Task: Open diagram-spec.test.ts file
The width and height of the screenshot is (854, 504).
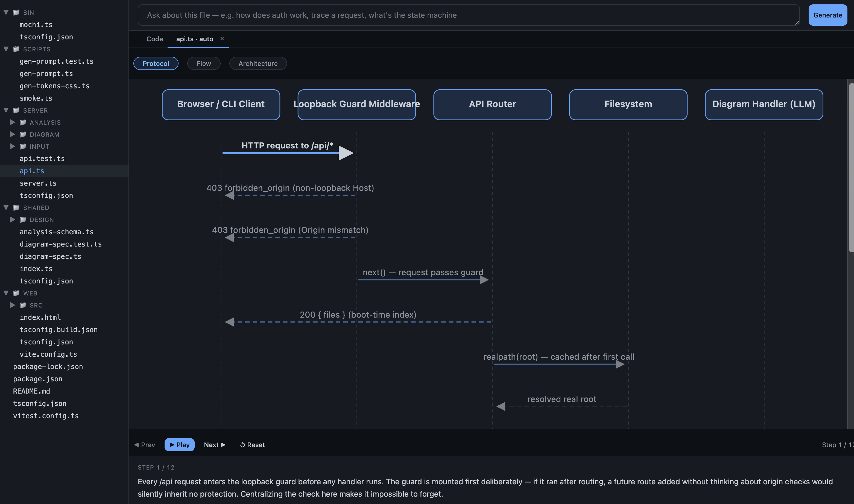Action: 60,244
